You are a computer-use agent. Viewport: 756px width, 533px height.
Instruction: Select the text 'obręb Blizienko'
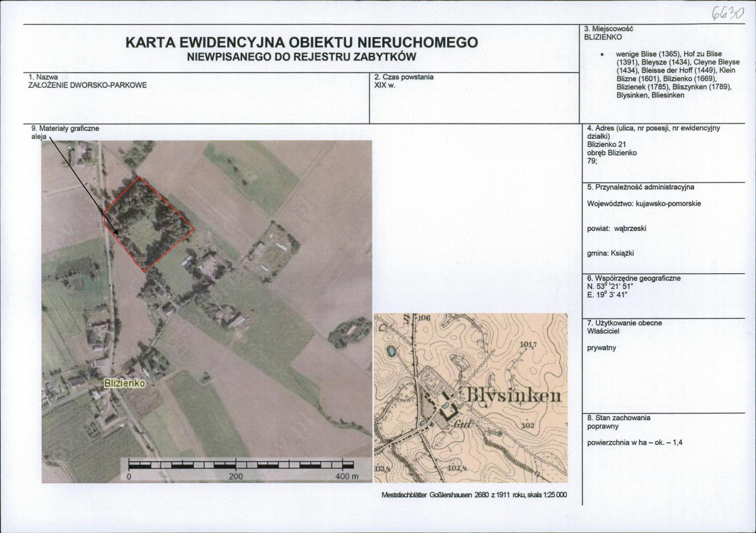[612, 153]
